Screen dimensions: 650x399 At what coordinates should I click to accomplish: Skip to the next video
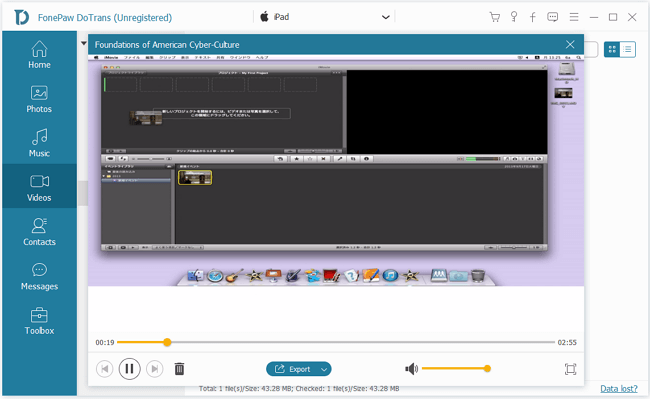[155, 369]
